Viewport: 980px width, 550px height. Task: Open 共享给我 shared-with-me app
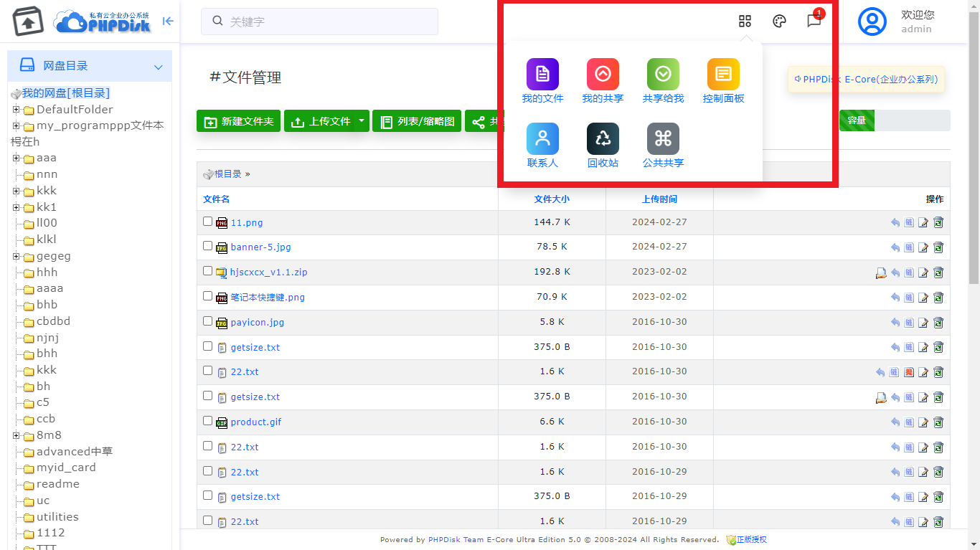pyautogui.click(x=663, y=82)
